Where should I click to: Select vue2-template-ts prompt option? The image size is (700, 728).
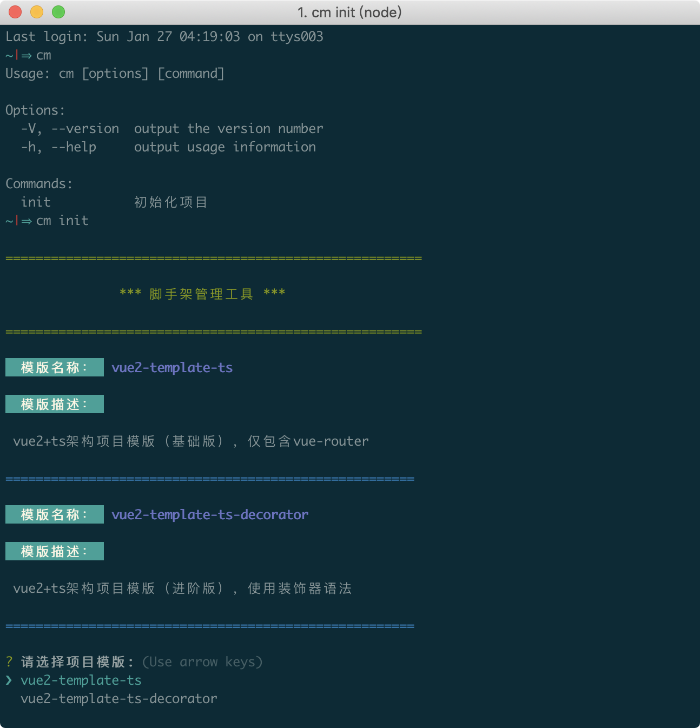(81, 680)
